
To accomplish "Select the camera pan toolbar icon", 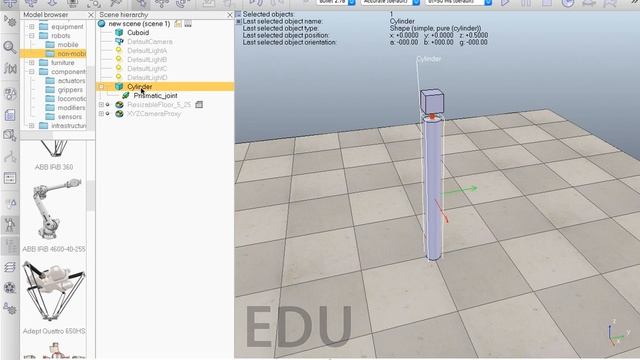I will pyautogui.click(x=10, y=3).
